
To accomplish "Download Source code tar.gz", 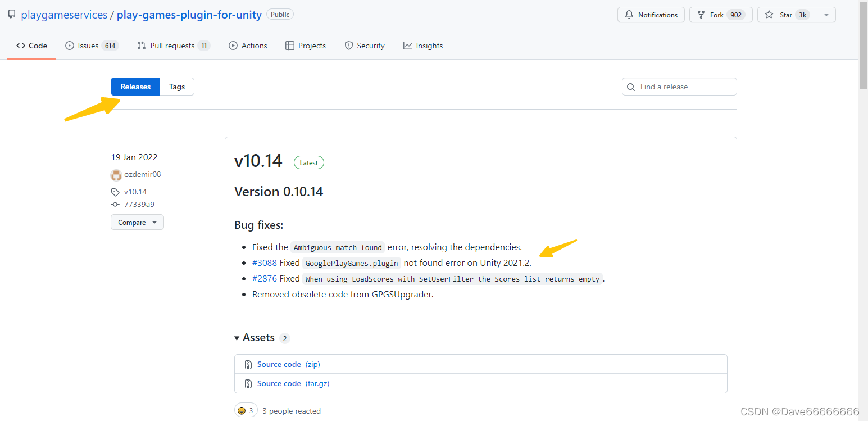I will pyautogui.click(x=293, y=383).
